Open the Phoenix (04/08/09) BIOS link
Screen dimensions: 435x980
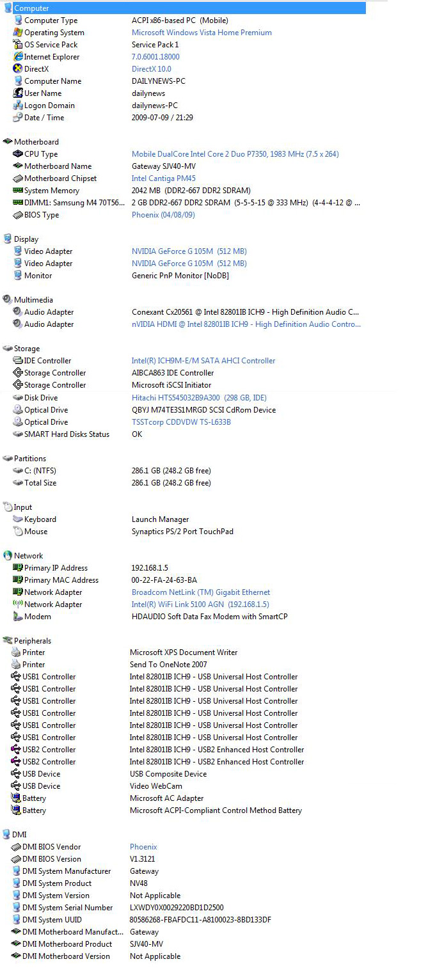point(163,215)
